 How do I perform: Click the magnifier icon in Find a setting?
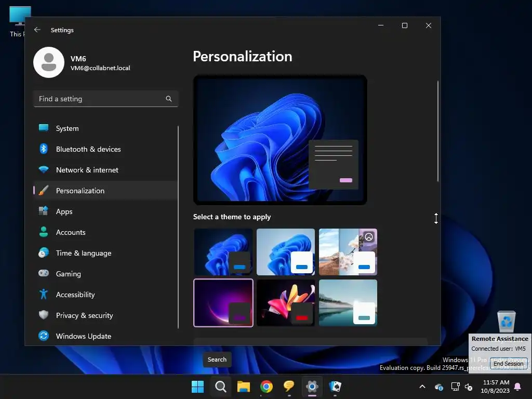[x=169, y=99]
